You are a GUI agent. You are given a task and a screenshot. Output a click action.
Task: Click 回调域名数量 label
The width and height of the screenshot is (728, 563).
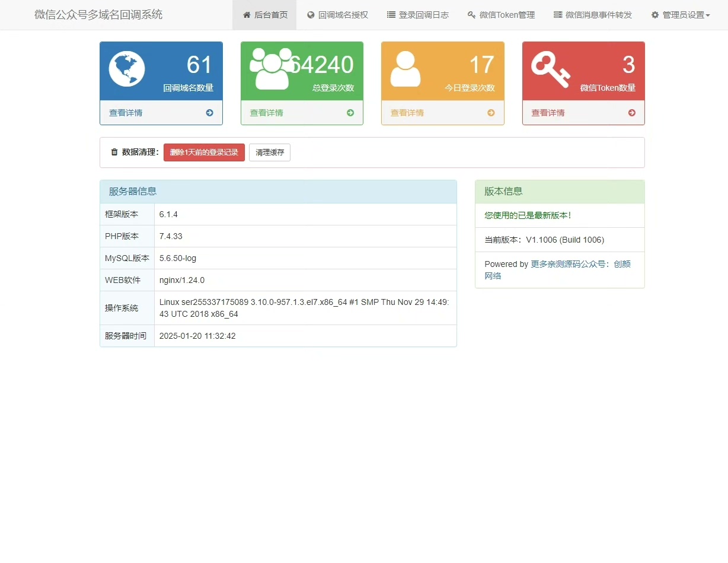click(x=189, y=88)
